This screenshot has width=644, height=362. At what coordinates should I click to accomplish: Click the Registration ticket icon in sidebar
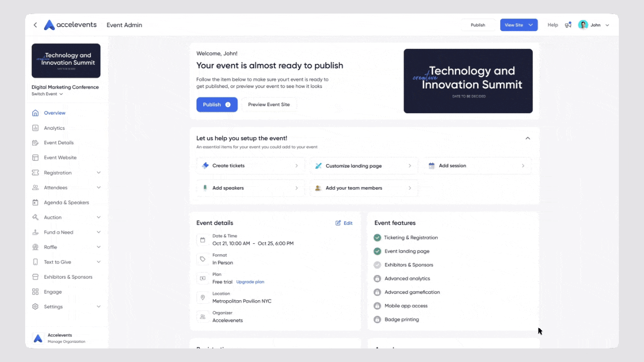35,172
